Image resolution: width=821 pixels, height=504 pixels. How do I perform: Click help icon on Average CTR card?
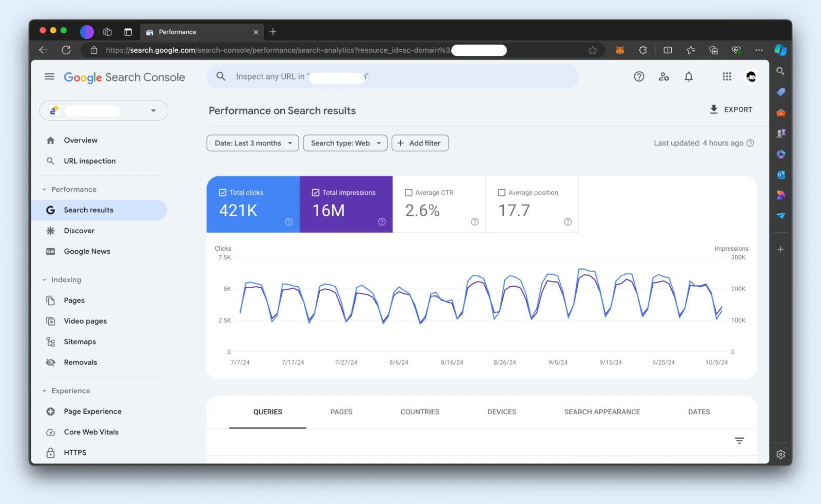(475, 221)
